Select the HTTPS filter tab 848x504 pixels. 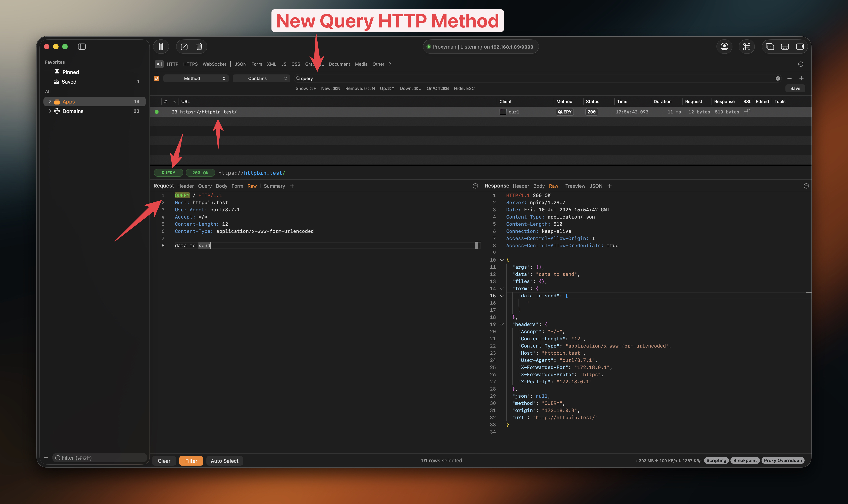pos(190,64)
